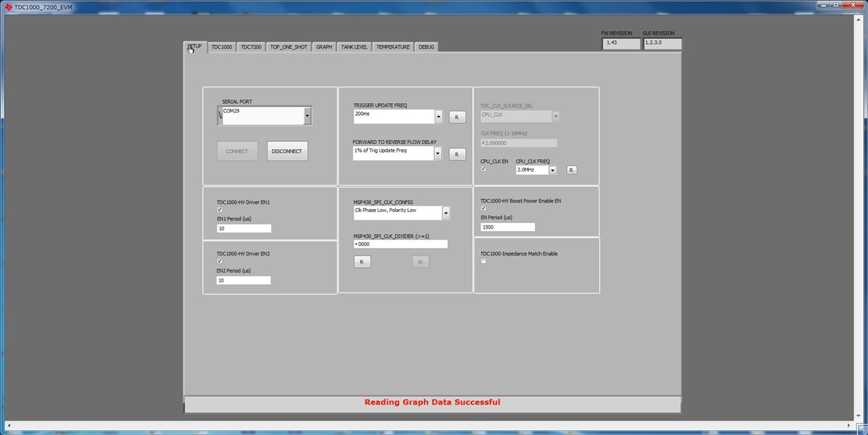
Task: Click the TI logo icon in title bar
Action: pos(8,6)
